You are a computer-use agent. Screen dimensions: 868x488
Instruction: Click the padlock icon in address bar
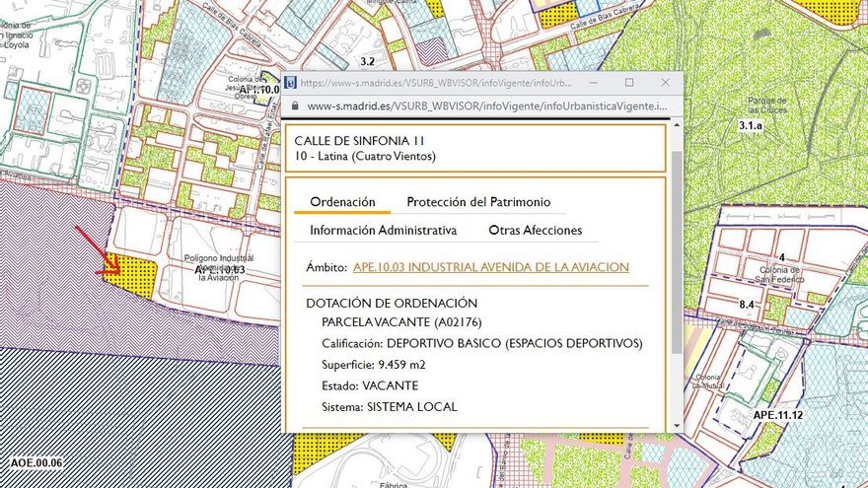click(x=295, y=105)
